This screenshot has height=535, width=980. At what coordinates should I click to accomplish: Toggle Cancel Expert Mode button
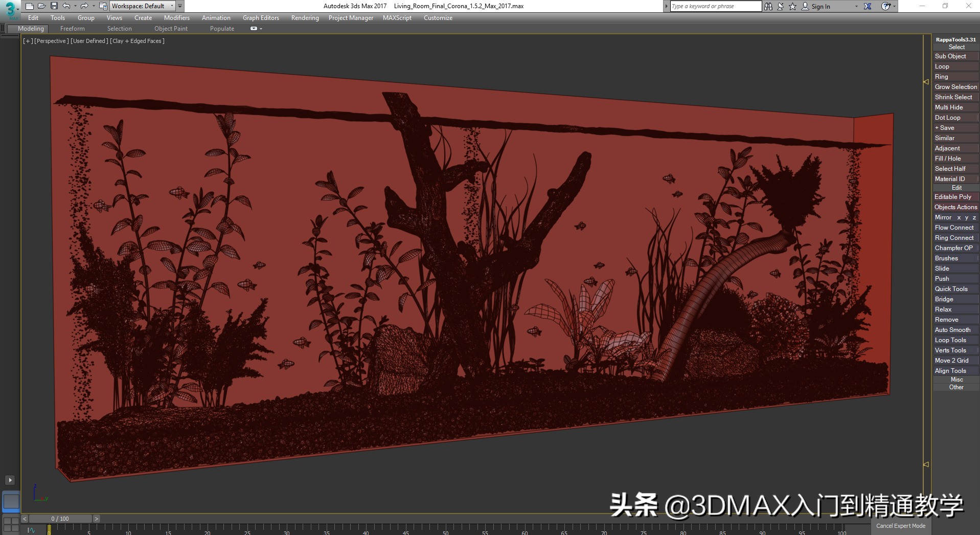(900, 526)
